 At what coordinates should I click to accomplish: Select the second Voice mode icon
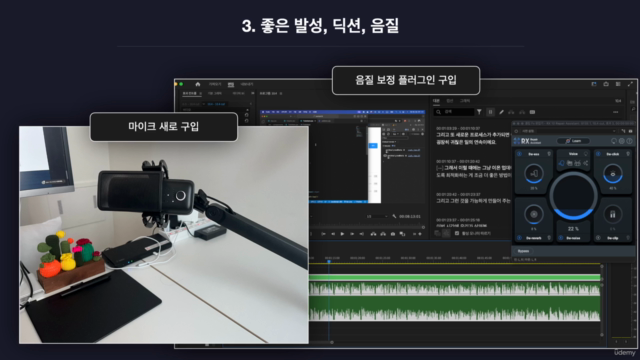[569, 163]
